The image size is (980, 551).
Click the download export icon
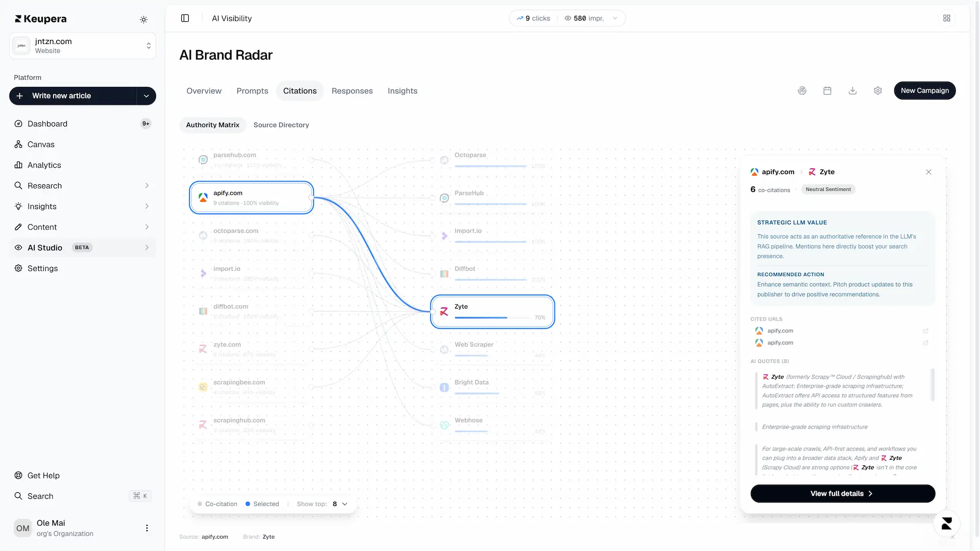(x=852, y=91)
